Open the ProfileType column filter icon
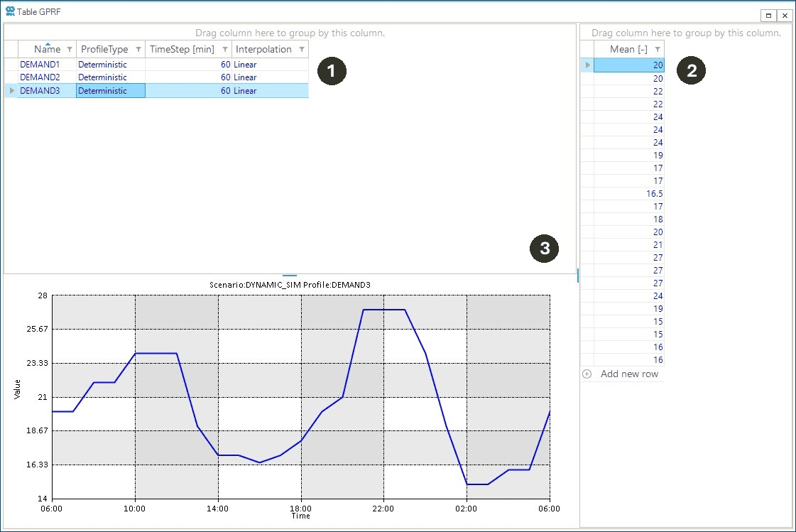This screenshot has width=796, height=532. pos(138,50)
